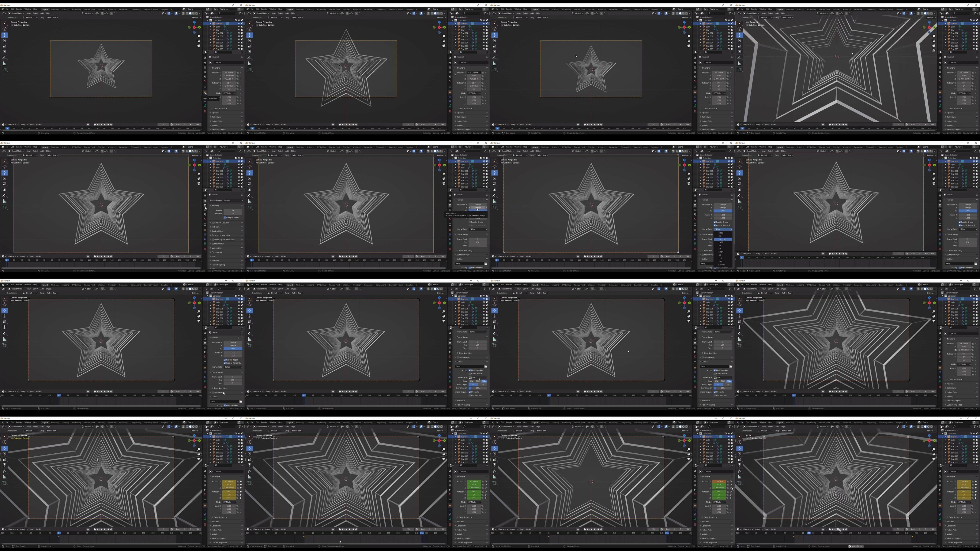980x551 pixels.
Task: Enable the Ambient Occlusion checkbox
Action: point(213,223)
